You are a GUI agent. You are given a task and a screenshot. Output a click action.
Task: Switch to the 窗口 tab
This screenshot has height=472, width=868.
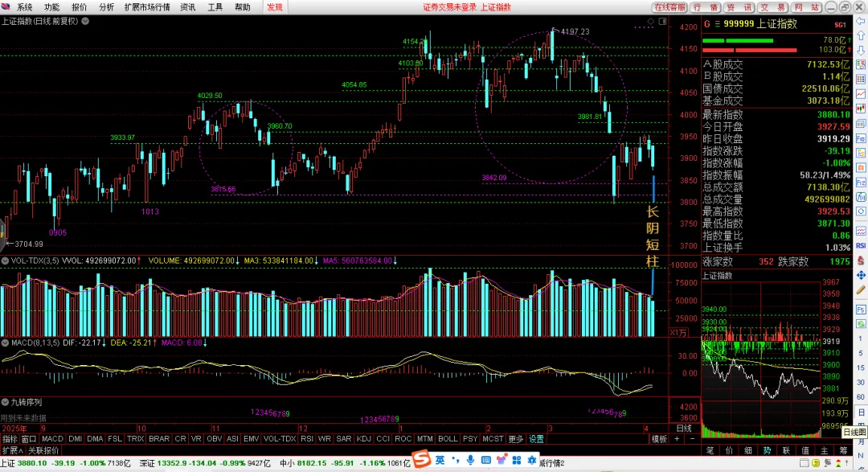coord(29,439)
